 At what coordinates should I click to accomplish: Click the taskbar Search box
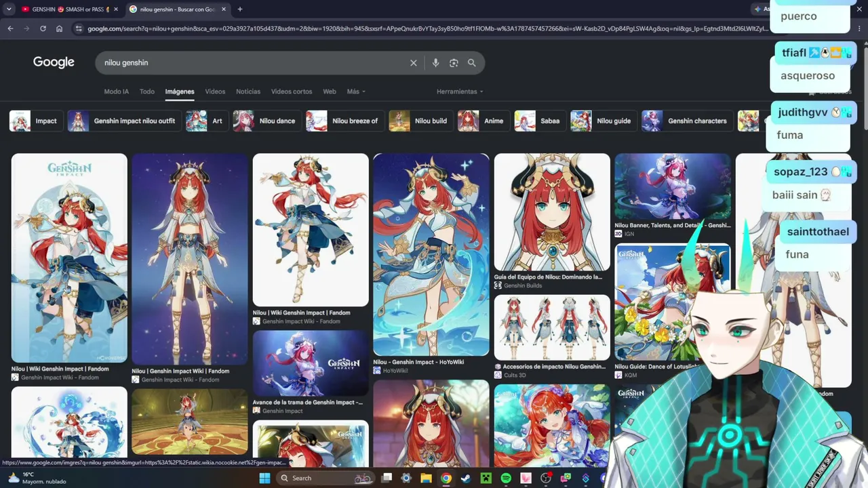325,478
